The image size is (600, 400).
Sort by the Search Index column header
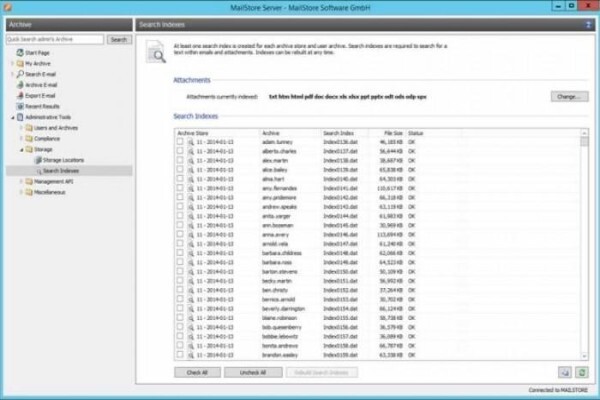344,133
